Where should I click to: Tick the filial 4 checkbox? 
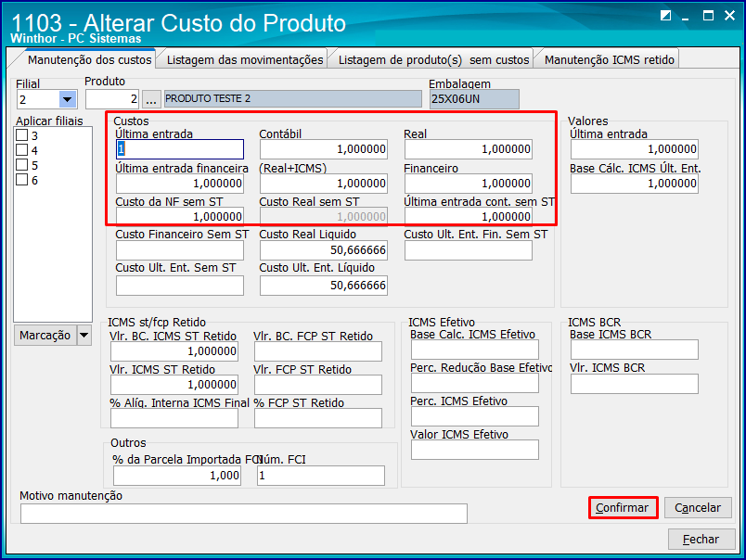tap(22, 150)
